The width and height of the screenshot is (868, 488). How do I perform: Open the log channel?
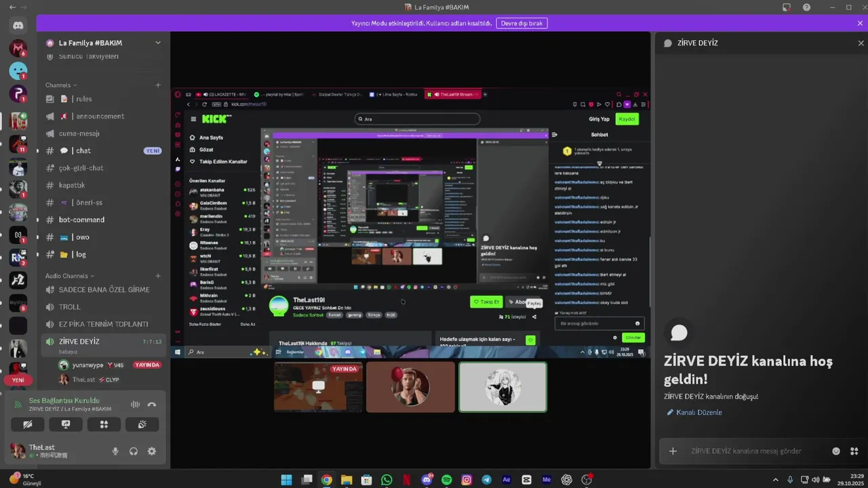[x=103, y=254]
